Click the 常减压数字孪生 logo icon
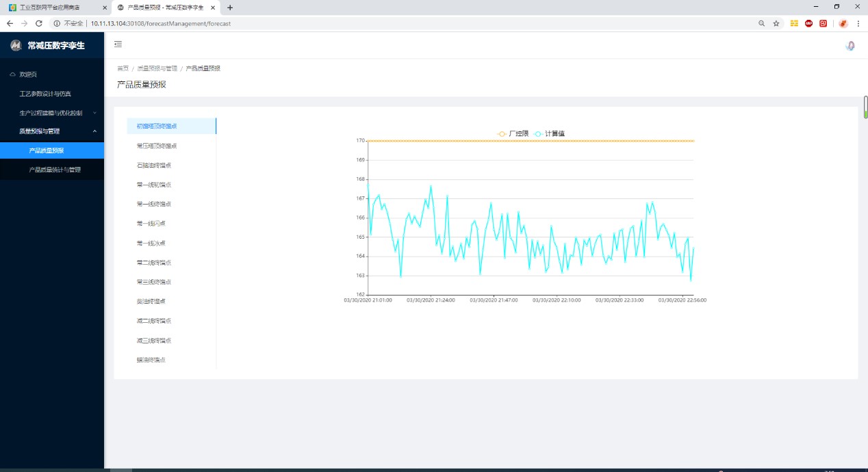Image resolution: width=868 pixels, height=472 pixels. coord(16,46)
